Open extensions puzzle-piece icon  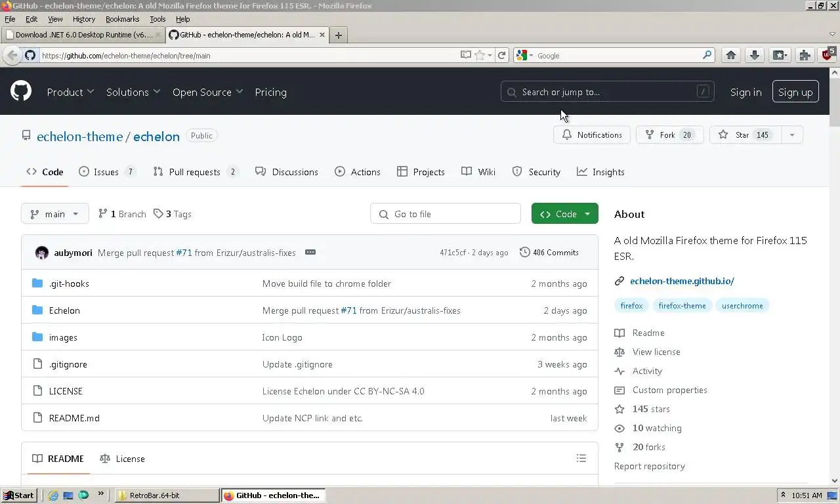tap(805, 55)
